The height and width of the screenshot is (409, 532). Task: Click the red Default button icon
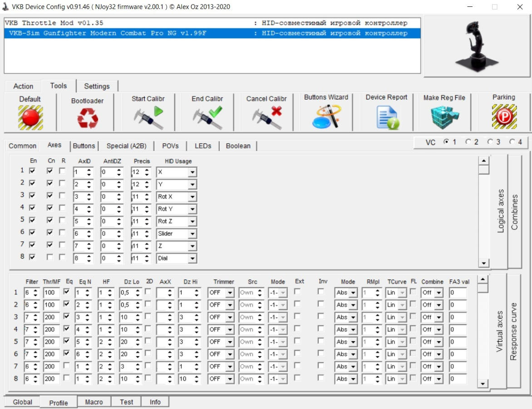tap(30, 117)
